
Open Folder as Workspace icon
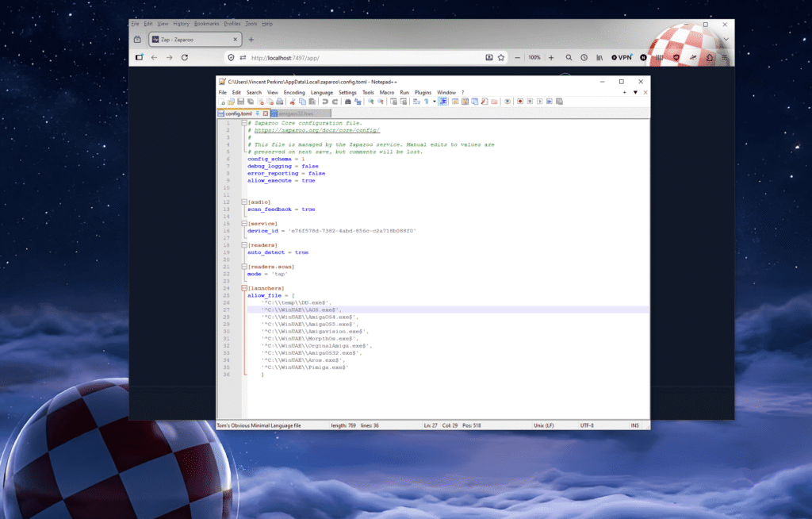(x=494, y=102)
